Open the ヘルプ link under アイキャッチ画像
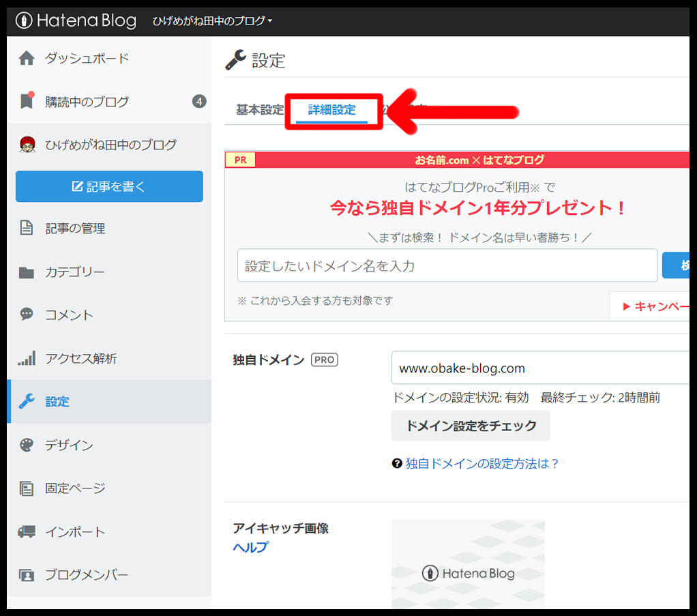This screenshot has width=697, height=616. (251, 547)
